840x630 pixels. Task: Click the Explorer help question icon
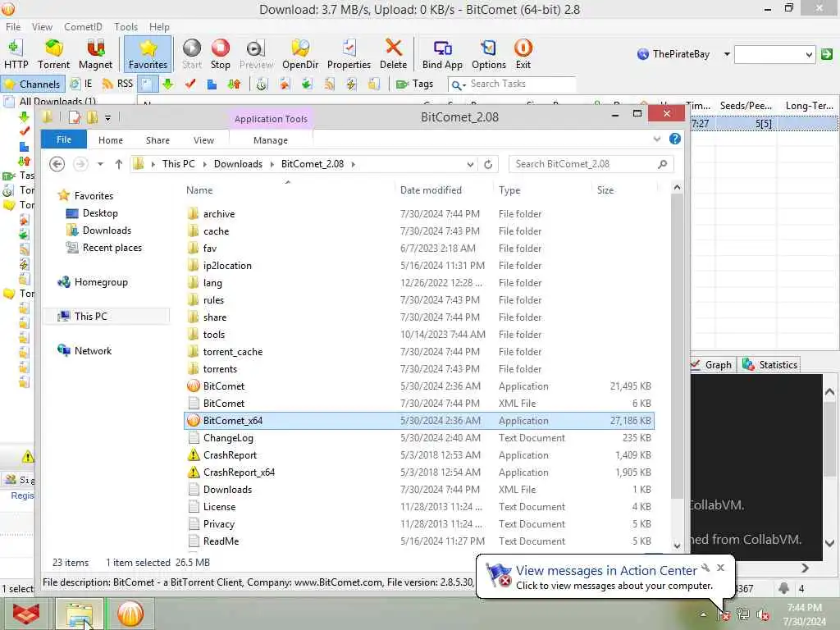[675, 139]
